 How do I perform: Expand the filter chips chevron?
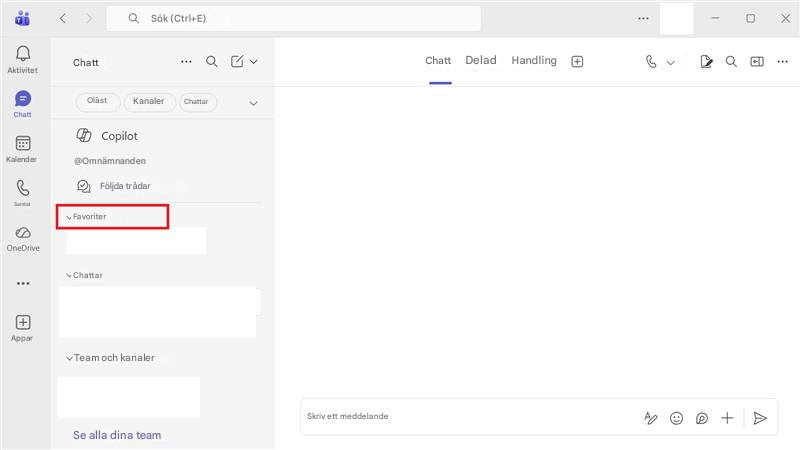pyautogui.click(x=253, y=103)
